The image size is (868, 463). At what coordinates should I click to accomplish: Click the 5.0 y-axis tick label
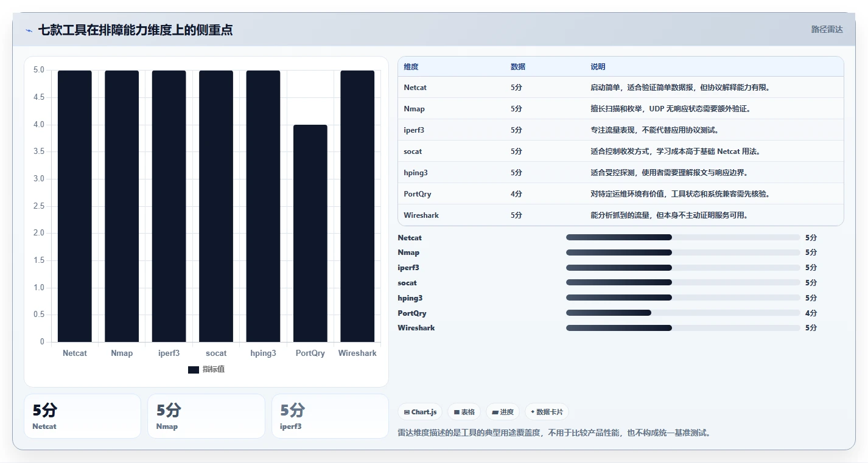39,70
